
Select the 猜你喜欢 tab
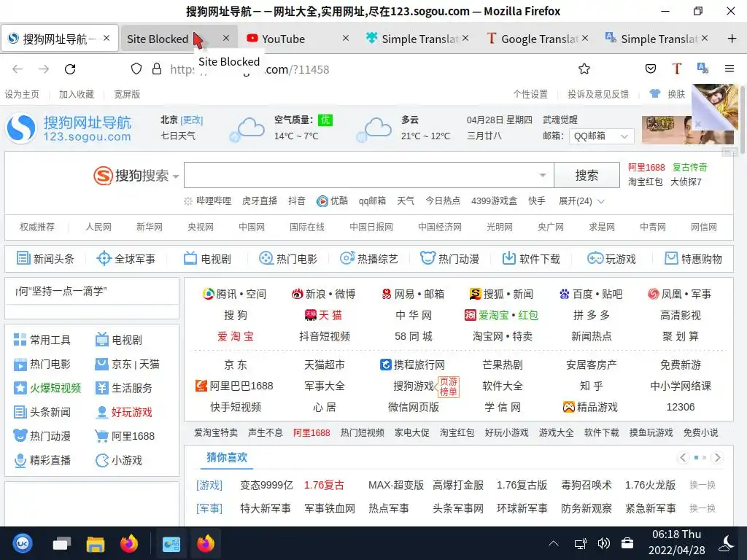[x=227, y=457]
